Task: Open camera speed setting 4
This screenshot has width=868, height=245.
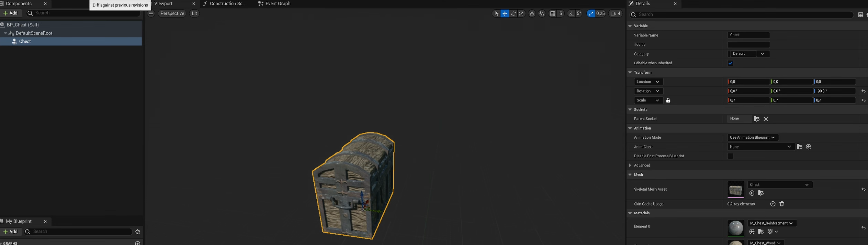Action: 616,13
